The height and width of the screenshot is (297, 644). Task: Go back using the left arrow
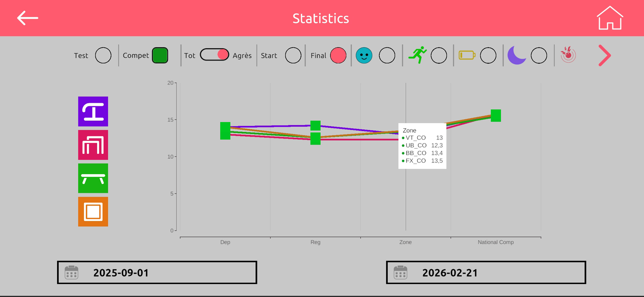coord(27,18)
